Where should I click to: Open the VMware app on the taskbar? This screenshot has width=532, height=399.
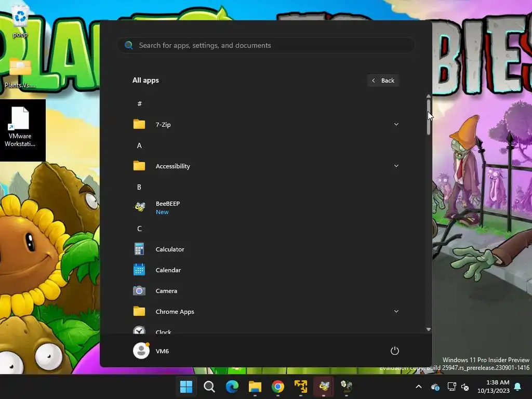tap(301, 387)
